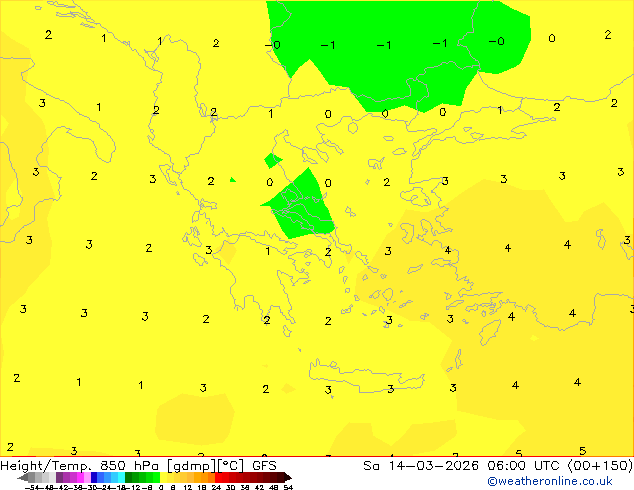
Task: Pick the bright green swatch in legend
Action: click(156, 477)
